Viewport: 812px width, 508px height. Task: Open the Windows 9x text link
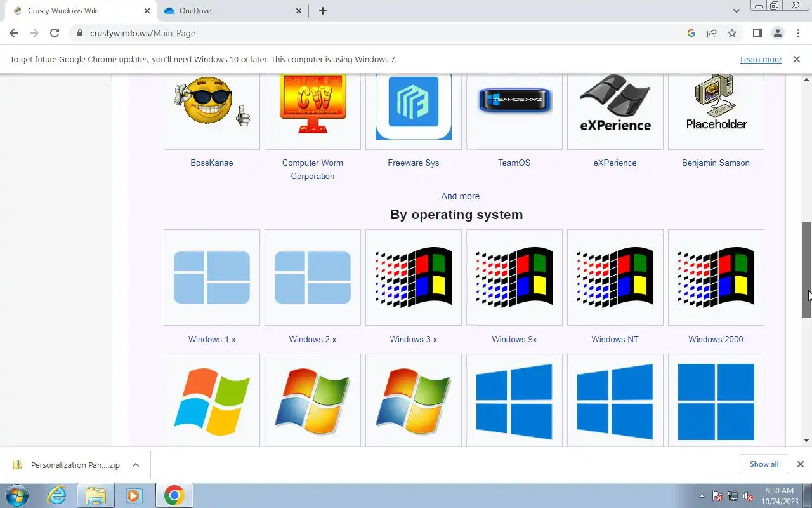point(514,339)
